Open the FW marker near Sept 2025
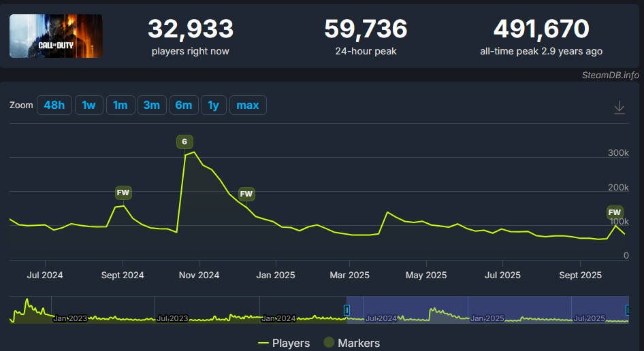Image resolution: width=644 pixels, height=351 pixels. click(615, 212)
